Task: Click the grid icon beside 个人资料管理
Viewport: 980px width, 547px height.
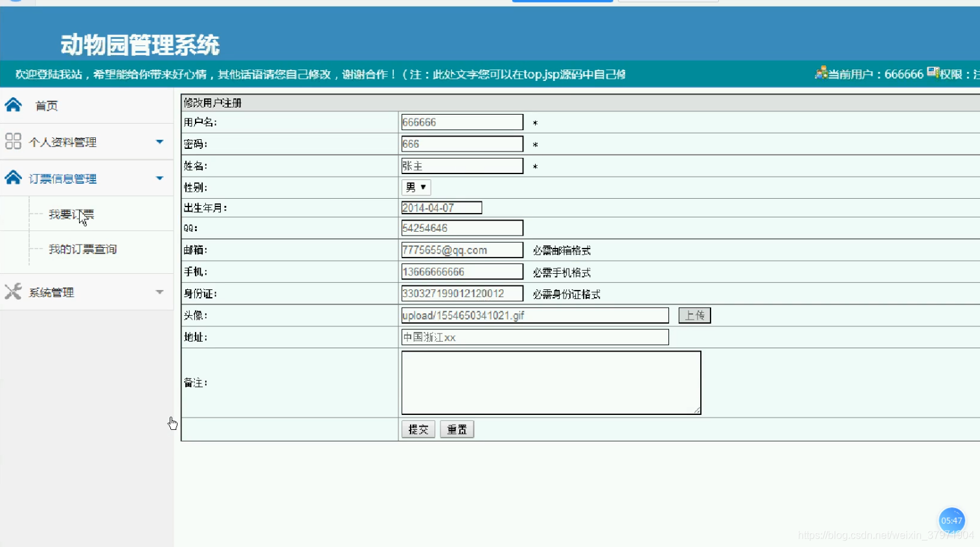Action: [x=13, y=141]
